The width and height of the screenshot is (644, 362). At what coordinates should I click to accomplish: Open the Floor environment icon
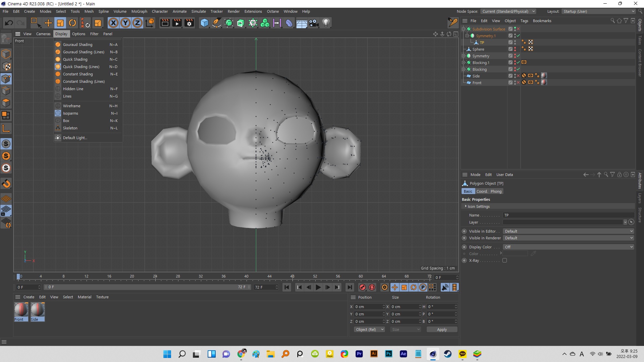(302, 23)
